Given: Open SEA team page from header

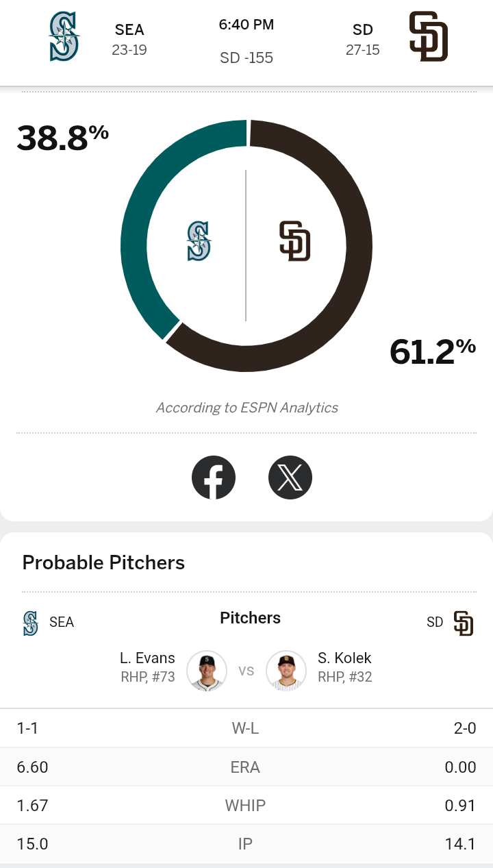Looking at the screenshot, I should coord(129,30).
